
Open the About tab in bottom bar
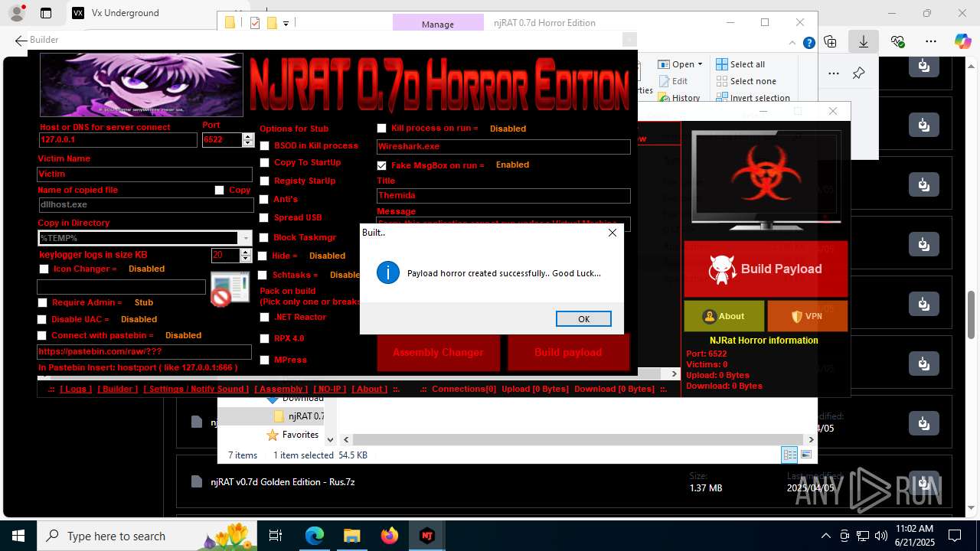coord(369,389)
